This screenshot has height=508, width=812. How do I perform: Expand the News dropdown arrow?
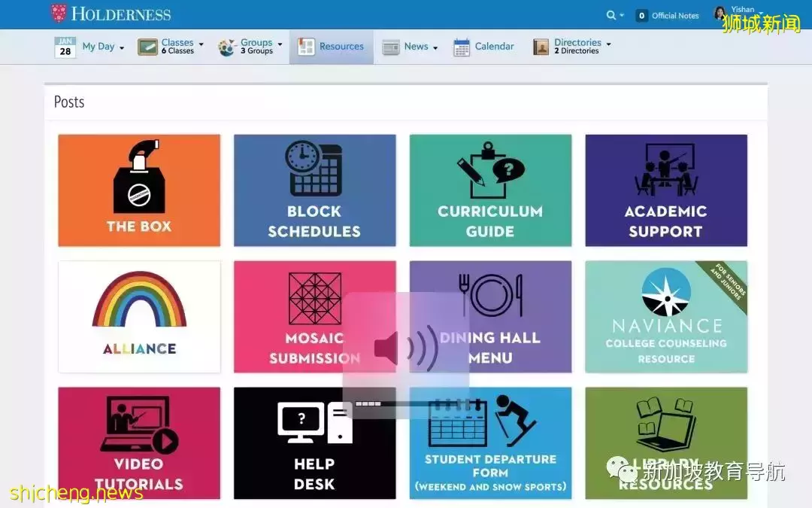click(x=435, y=48)
